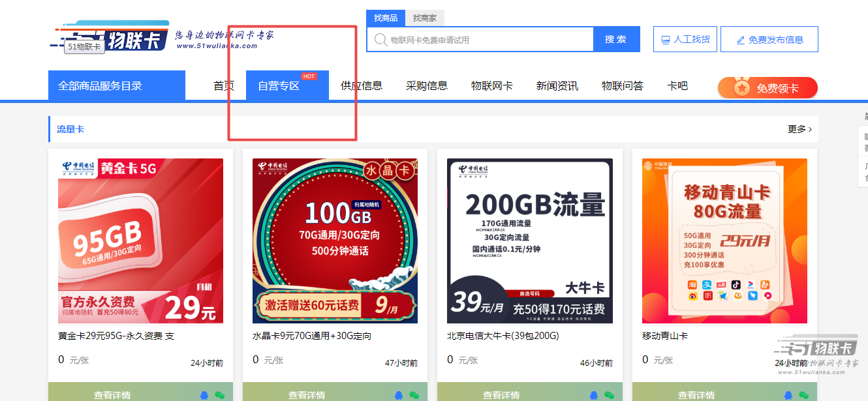The height and width of the screenshot is (401, 868).
Task: Open 自营专区 nav item
Action: tap(287, 85)
